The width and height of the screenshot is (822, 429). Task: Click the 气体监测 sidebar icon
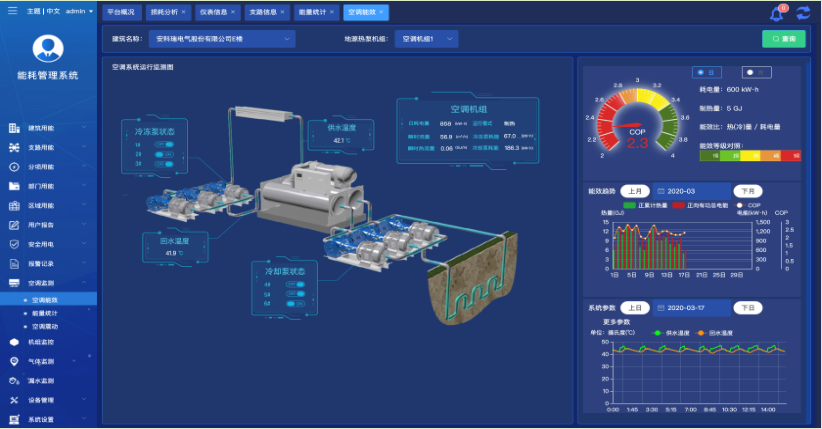tap(14, 361)
